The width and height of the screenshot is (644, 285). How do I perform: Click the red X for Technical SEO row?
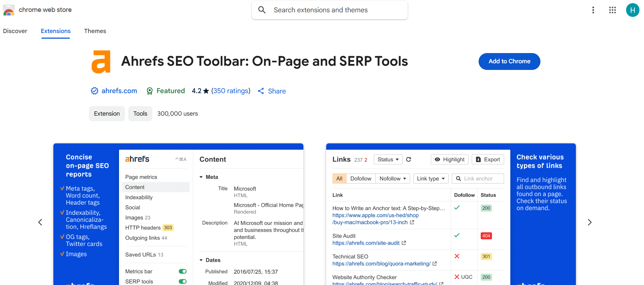[x=457, y=256]
